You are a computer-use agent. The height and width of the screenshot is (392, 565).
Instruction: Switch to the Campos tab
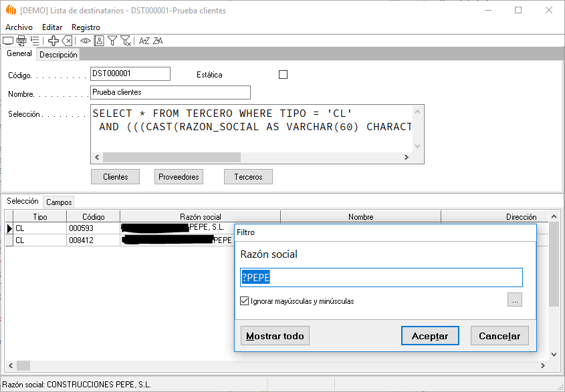[59, 202]
